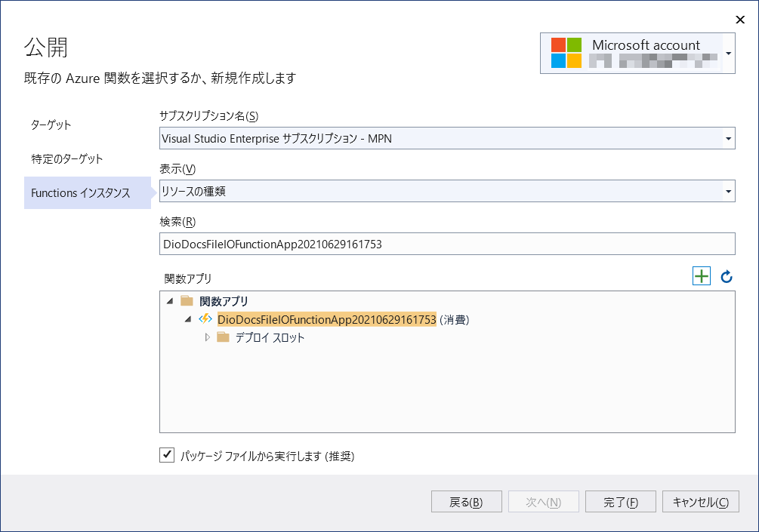Viewport: 759px width, 532px height.
Task: Click the Azure Functions lightning icon
Action: (205, 318)
